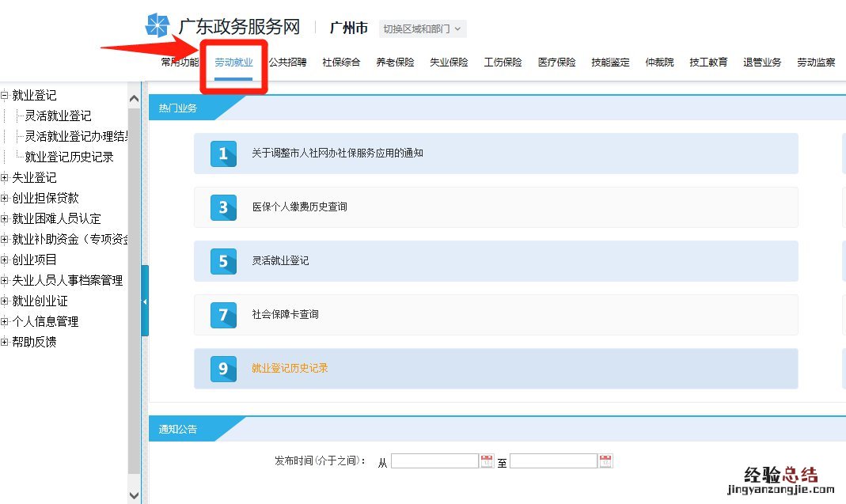
Task: Click the 广东政务服务网 logo icon
Action: (x=157, y=25)
